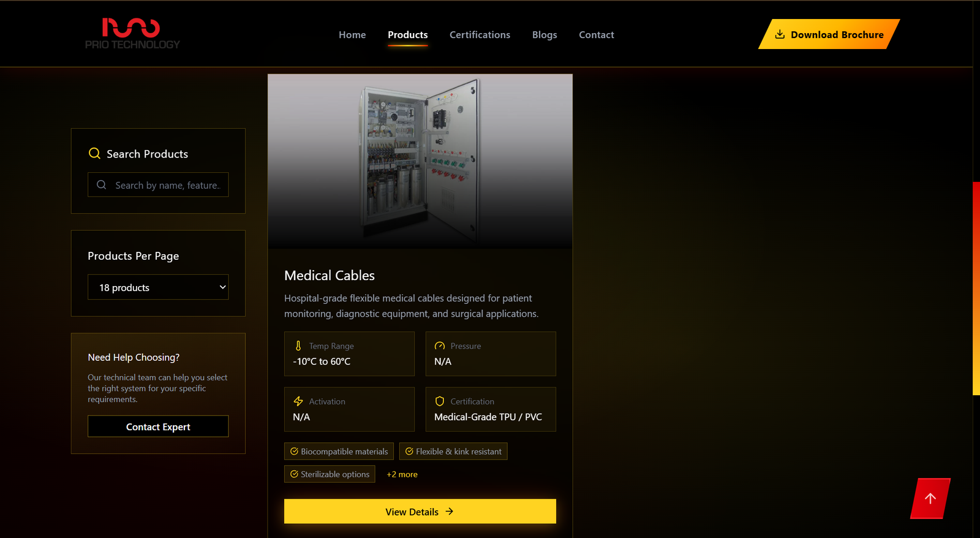Image resolution: width=980 pixels, height=538 pixels.
Task: Go to the Blogs page
Action: 545,35
